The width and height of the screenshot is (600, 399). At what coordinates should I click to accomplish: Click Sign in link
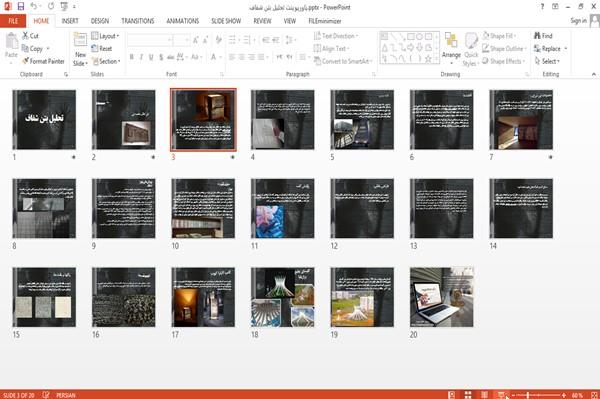coord(578,21)
